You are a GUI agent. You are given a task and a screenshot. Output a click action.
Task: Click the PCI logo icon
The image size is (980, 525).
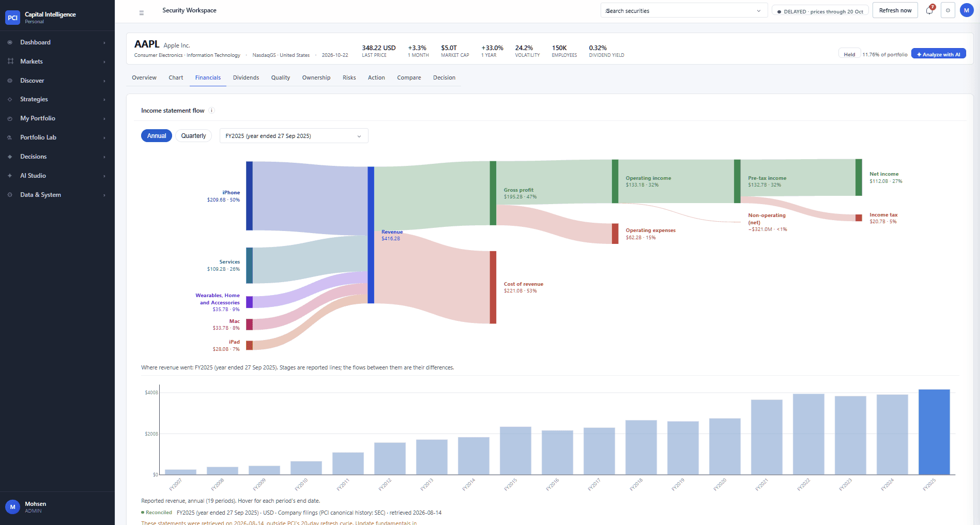(12, 18)
